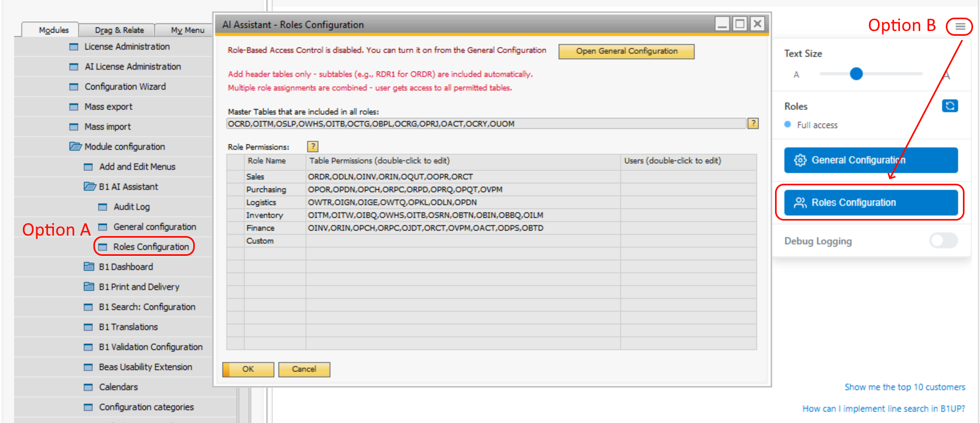Click the License Administration item icon
This screenshot has height=423, width=980.
point(74,46)
